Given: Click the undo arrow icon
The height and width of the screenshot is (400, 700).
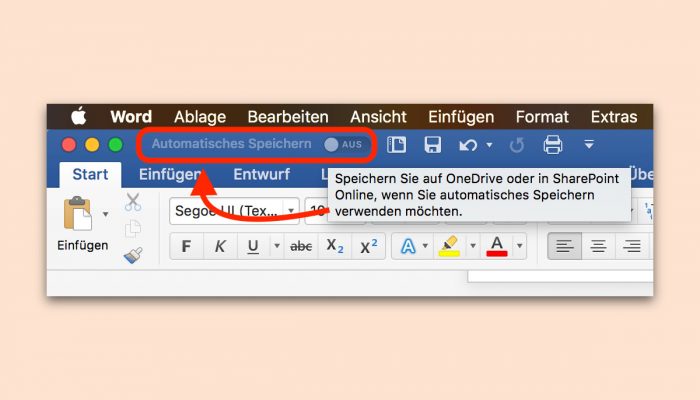Looking at the screenshot, I should point(468,145).
